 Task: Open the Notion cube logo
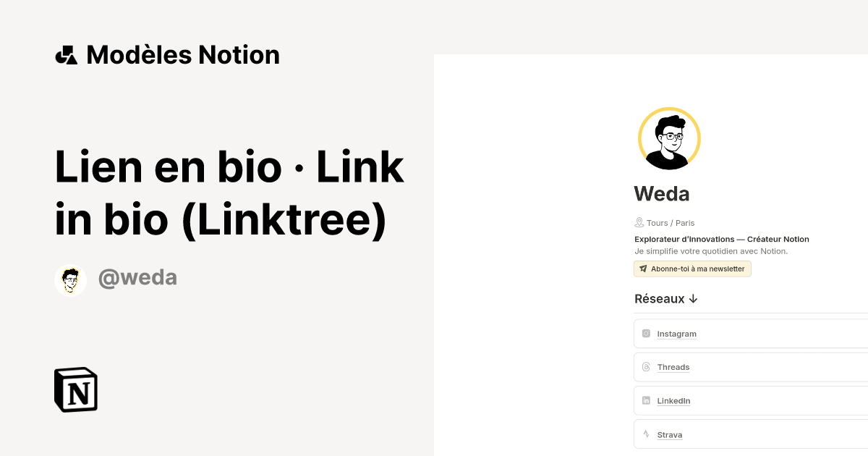coord(75,389)
